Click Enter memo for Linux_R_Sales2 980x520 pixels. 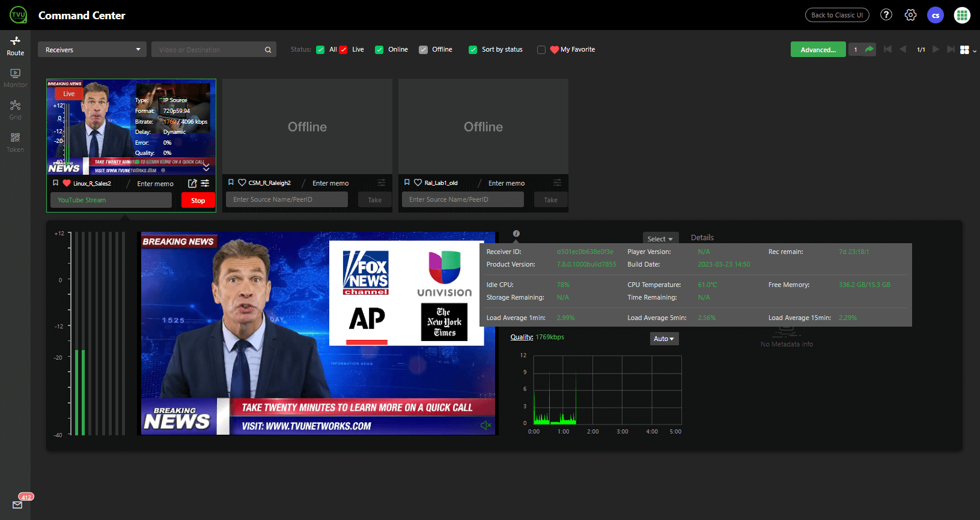pos(155,184)
